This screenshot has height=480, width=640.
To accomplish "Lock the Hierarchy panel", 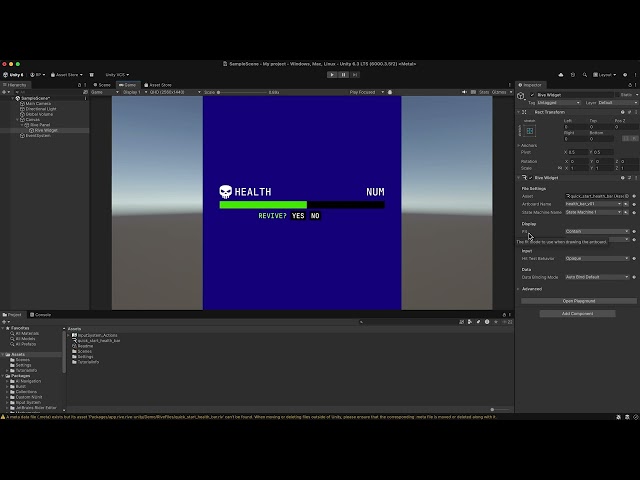I will pos(79,85).
